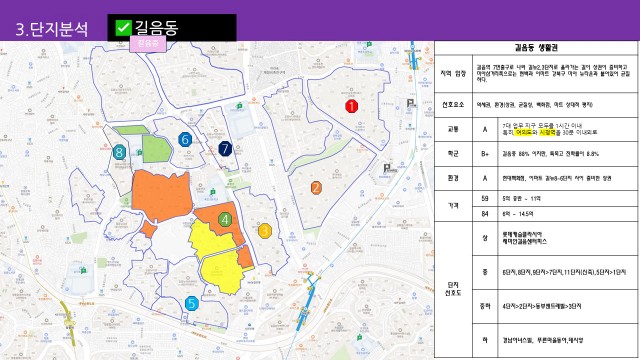Click the parking P icon near marker 2
Image resolution: width=640 pixels, height=360 pixels.
pos(387,168)
